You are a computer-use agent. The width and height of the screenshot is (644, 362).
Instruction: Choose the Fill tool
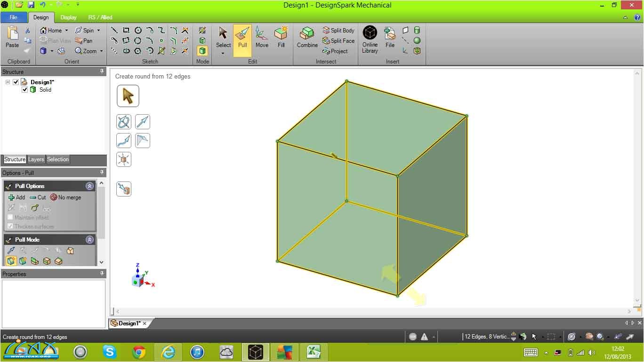pyautogui.click(x=281, y=38)
